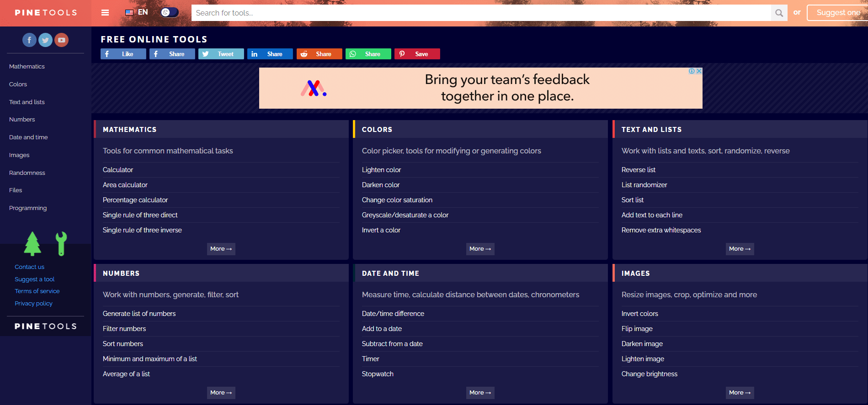Open Numbers in the sidebar menu
868x405 pixels.
pos(22,120)
